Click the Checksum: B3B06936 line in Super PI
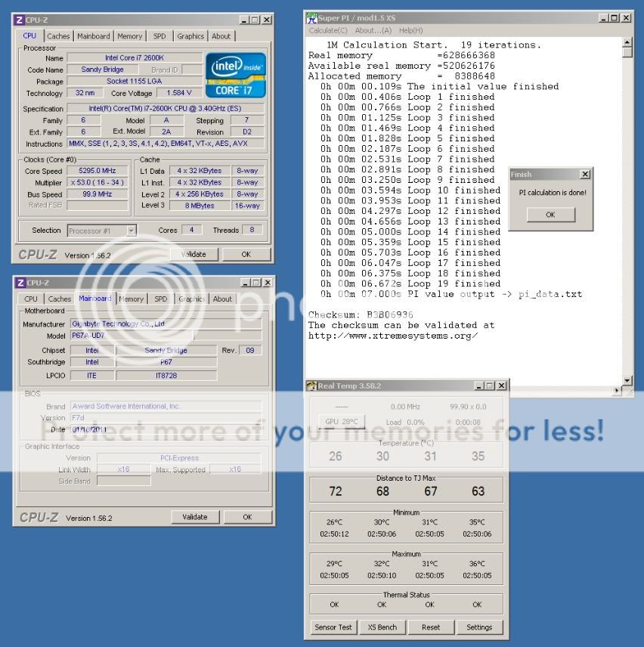 tap(361, 315)
